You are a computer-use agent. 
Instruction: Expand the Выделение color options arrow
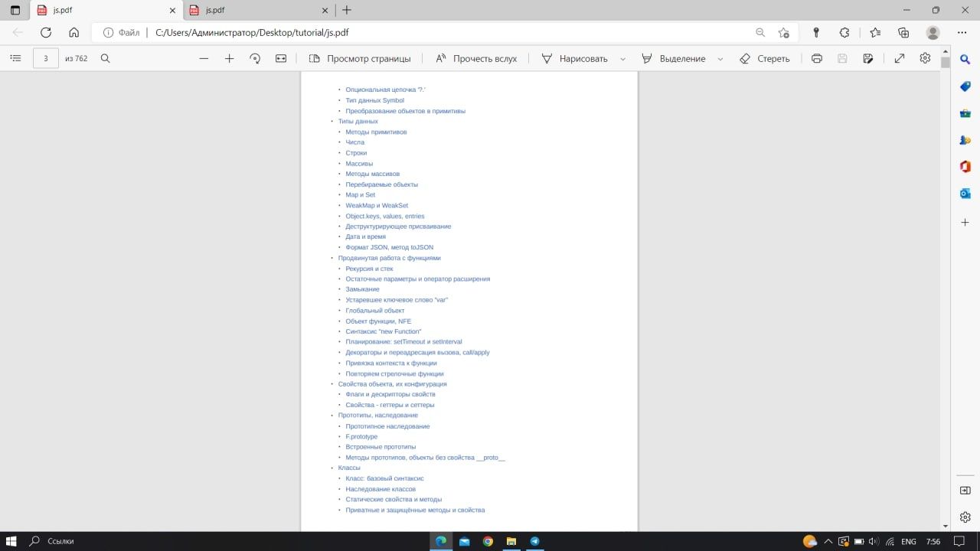click(720, 58)
